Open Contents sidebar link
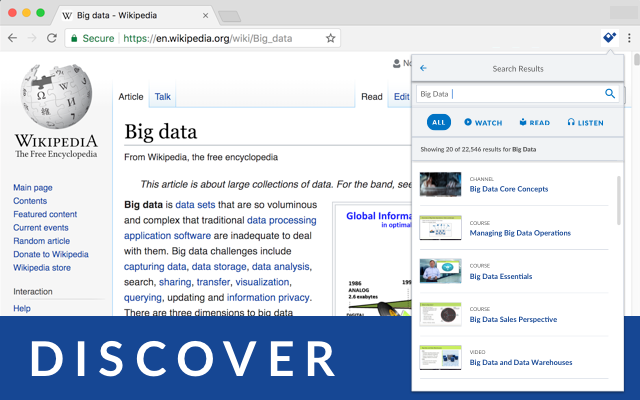The image size is (640, 400). [30, 201]
